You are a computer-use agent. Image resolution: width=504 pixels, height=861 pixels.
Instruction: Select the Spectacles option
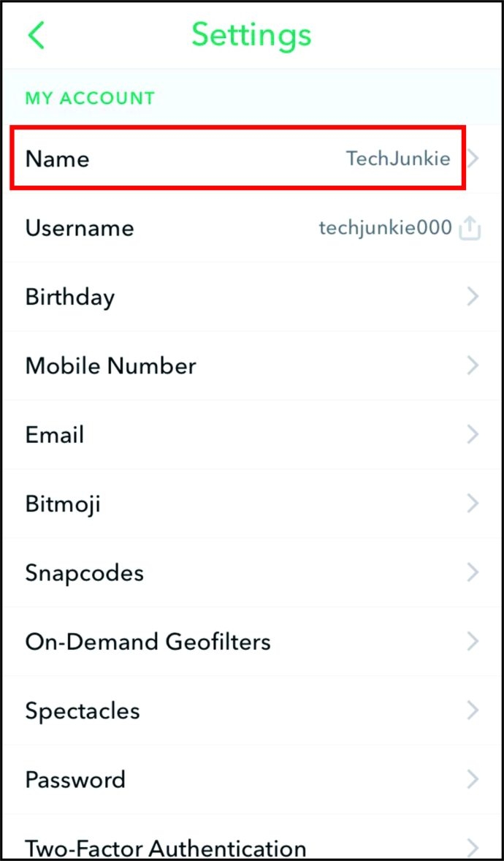[x=83, y=710]
